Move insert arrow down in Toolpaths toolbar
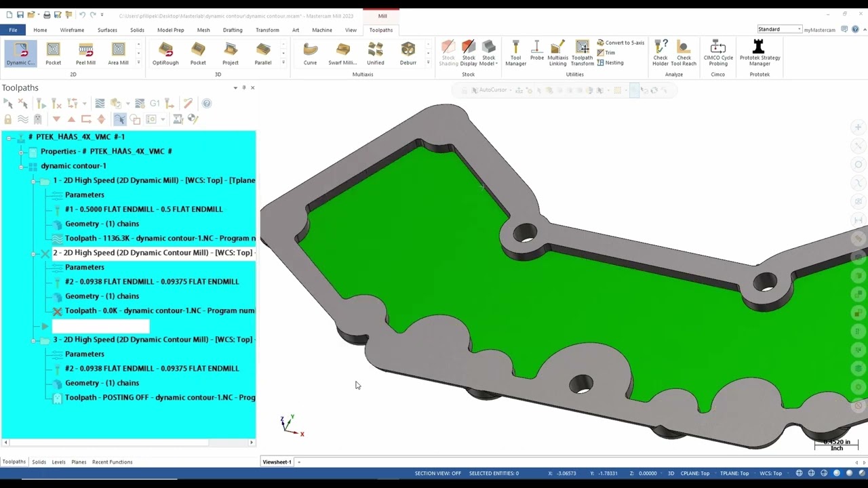 coord(56,119)
